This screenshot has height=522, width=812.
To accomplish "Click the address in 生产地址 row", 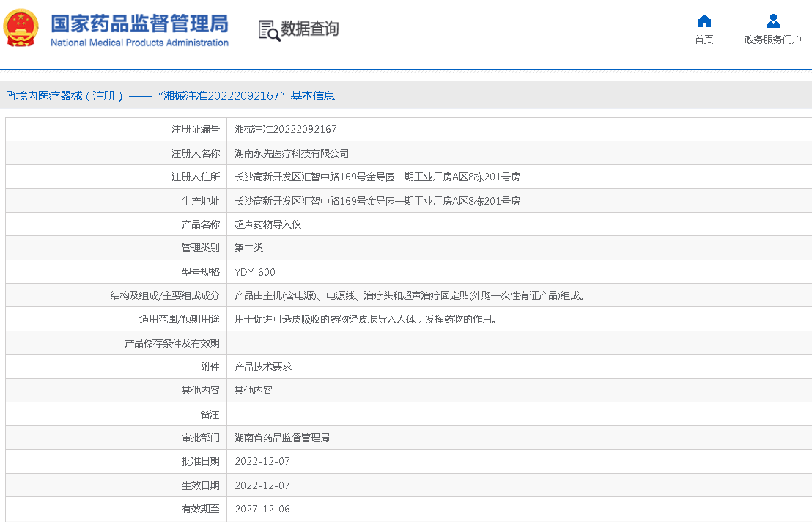I will tap(377, 201).
